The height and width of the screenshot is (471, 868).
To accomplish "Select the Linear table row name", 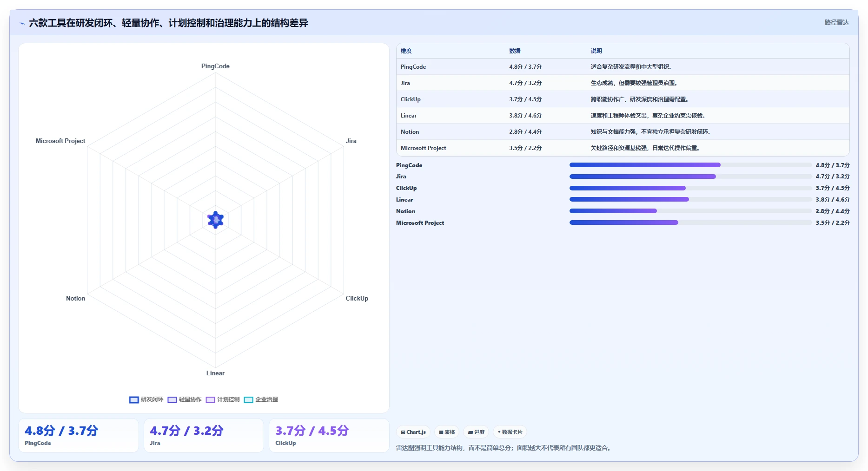I will [x=409, y=116].
